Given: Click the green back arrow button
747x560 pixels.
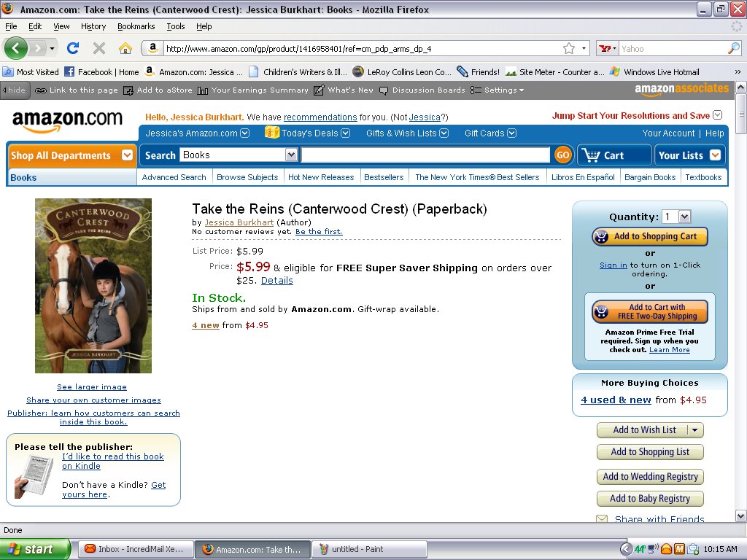Looking at the screenshot, I should coord(16,48).
